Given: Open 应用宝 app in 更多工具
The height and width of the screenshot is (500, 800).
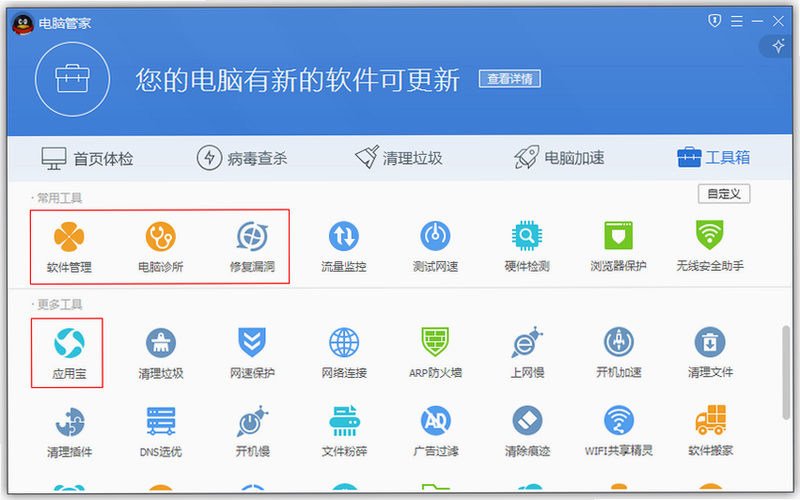Looking at the screenshot, I should click(69, 354).
